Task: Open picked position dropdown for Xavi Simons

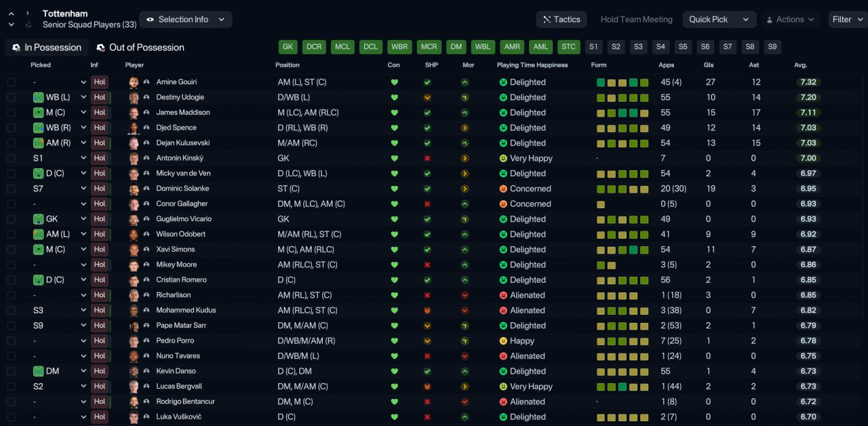Action: (x=83, y=250)
